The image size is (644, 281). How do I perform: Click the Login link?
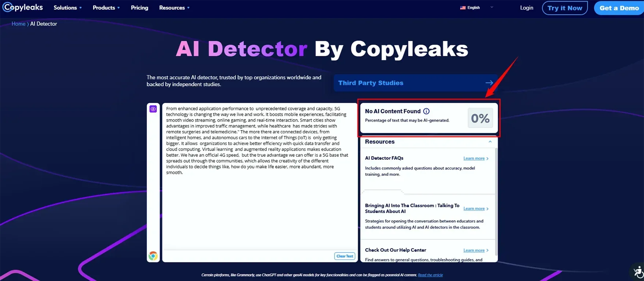click(x=527, y=8)
